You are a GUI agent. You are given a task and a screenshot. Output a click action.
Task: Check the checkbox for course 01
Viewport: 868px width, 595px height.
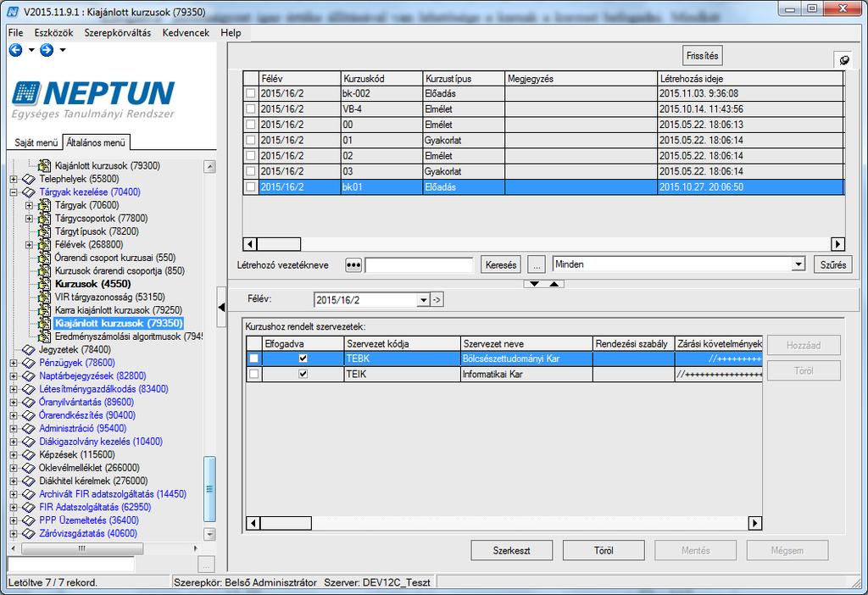click(x=251, y=140)
